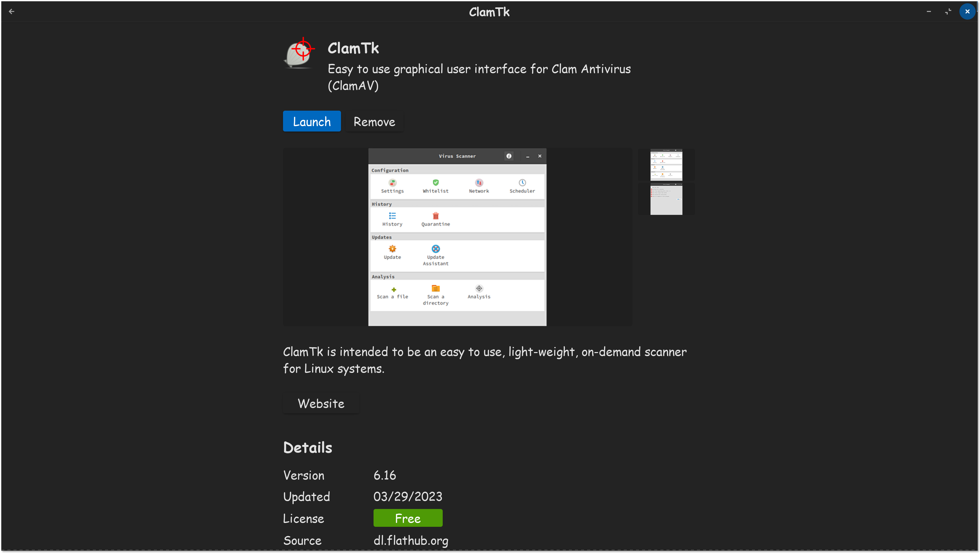
Task: Click the version value 6.16
Action: click(x=385, y=475)
